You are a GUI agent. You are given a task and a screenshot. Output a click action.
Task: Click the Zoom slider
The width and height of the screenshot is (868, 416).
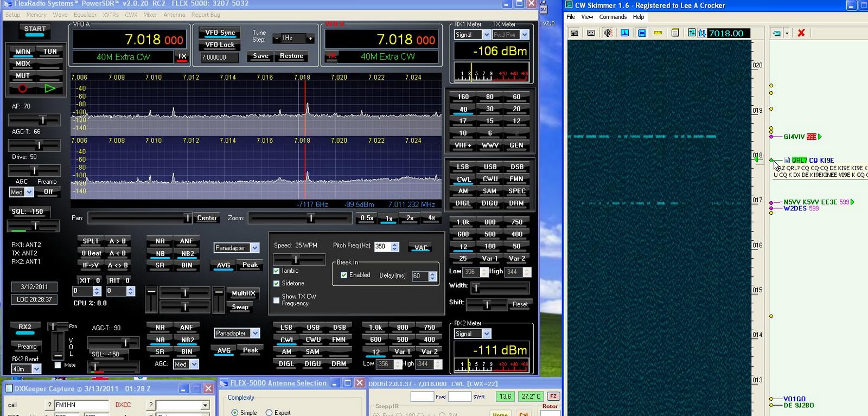[x=300, y=218]
